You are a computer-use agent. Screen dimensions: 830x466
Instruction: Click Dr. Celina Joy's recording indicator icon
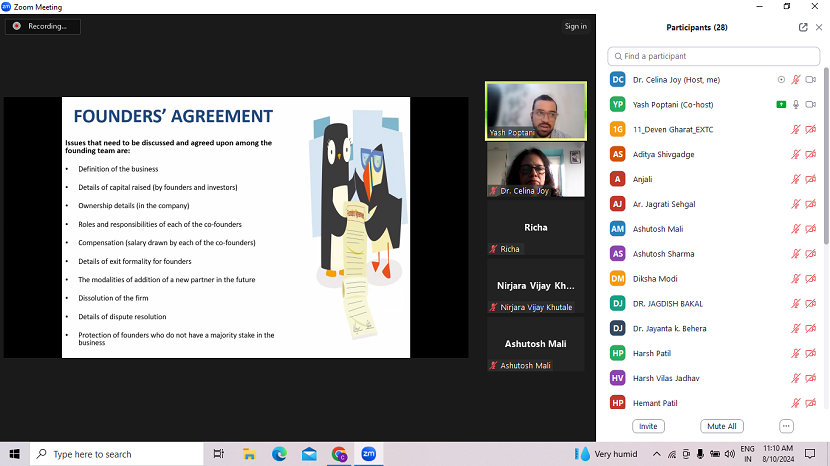click(x=781, y=79)
